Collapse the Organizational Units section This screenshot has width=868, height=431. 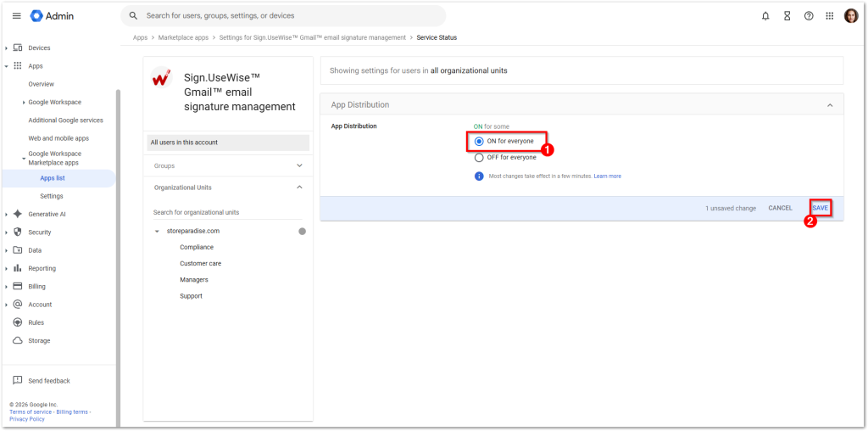click(x=299, y=188)
